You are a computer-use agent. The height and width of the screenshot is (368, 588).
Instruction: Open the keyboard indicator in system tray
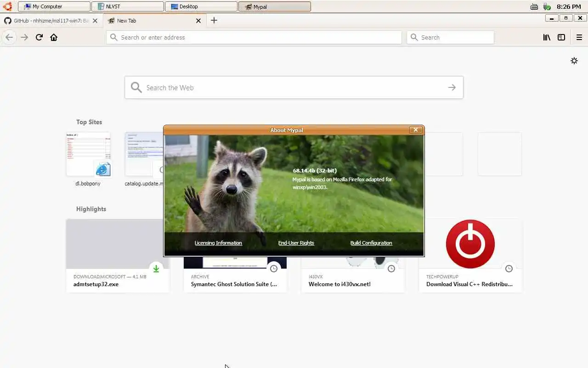coord(534,6)
